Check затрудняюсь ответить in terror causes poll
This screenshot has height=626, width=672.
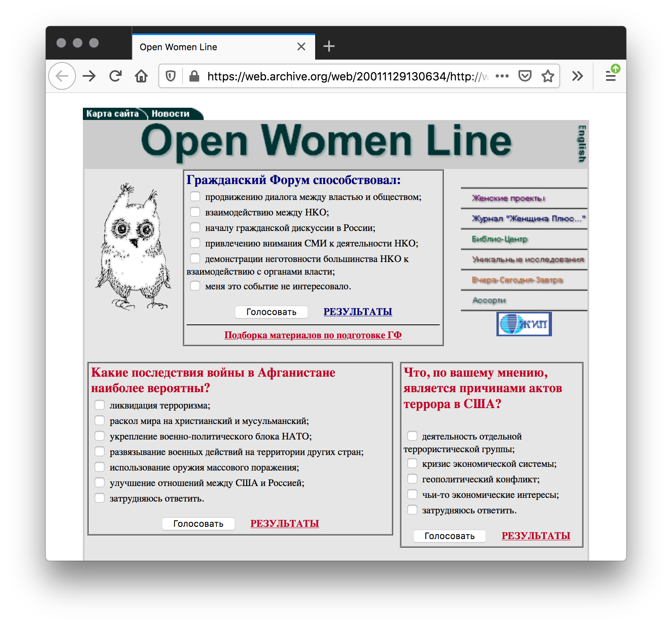[x=412, y=510]
